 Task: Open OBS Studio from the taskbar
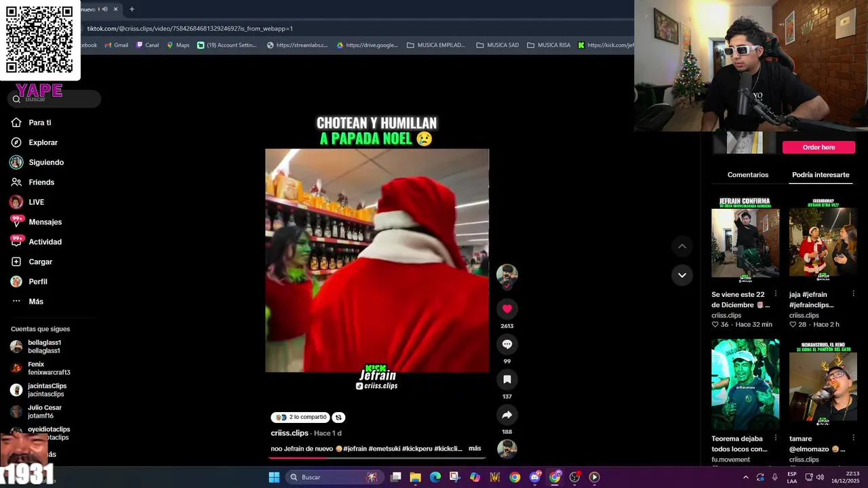(574, 477)
